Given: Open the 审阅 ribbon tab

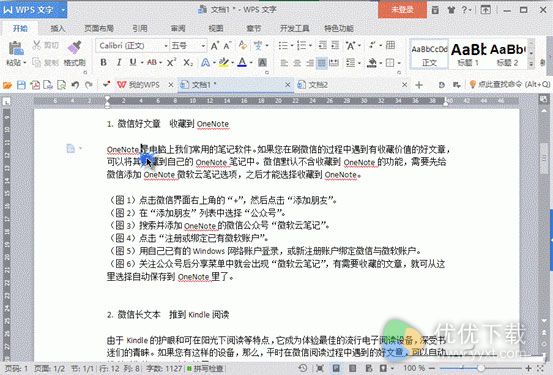Looking at the screenshot, I should click(178, 29).
